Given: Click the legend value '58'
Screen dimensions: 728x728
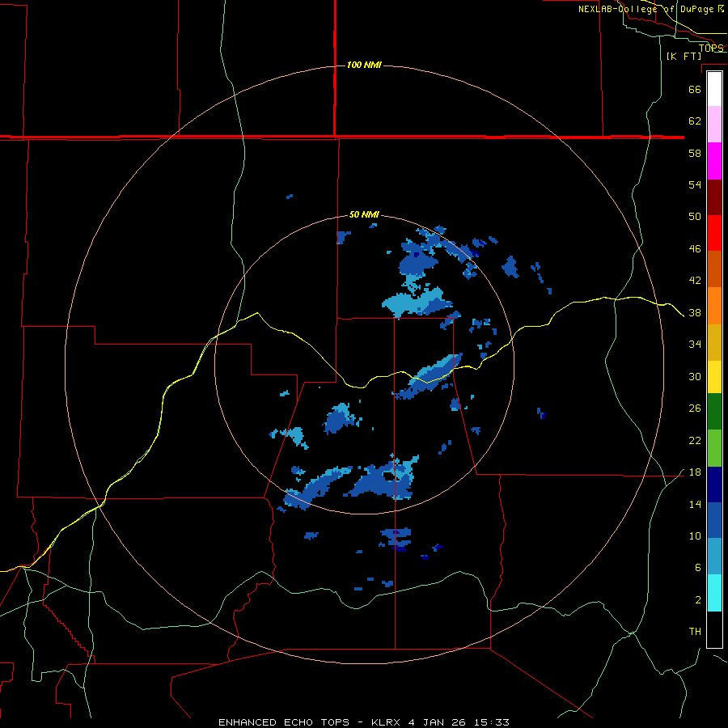Looking at the screenshot, I should point(695,153).
